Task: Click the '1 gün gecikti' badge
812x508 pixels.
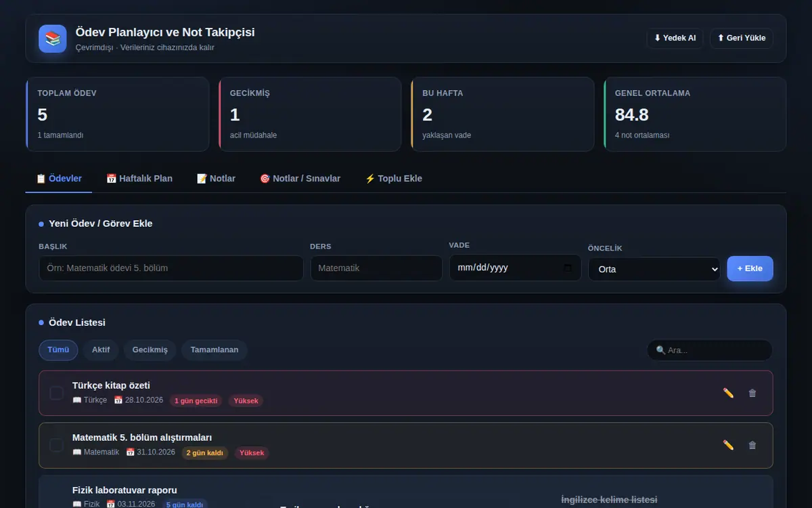Action: pos(196,400)
